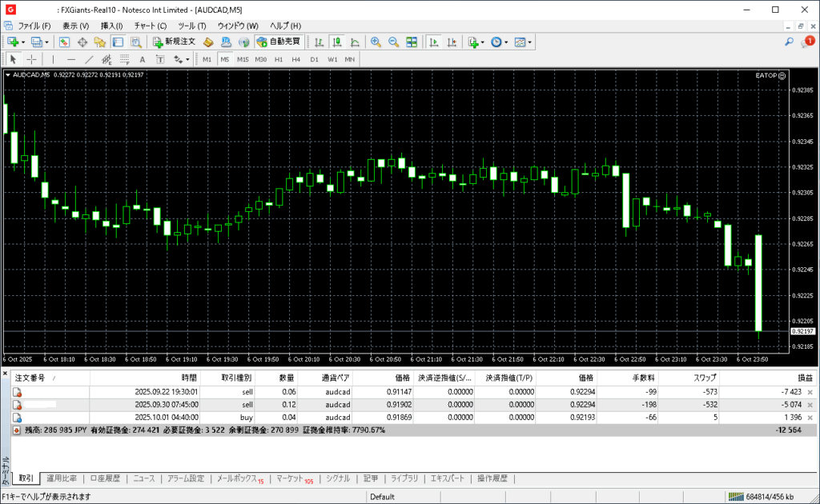
Task: Toggle the 自動売買 auto-trading button
Action: [x=278, y=42]
